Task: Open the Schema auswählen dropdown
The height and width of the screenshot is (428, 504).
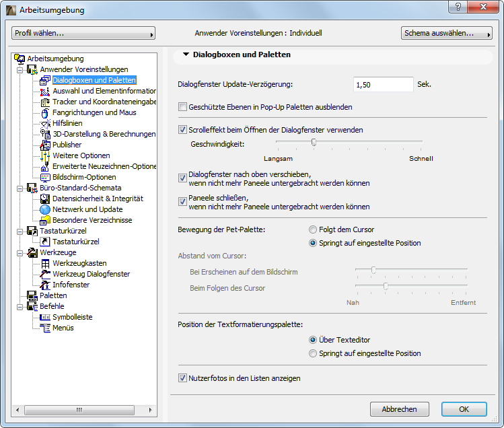Action: [446, 33]
